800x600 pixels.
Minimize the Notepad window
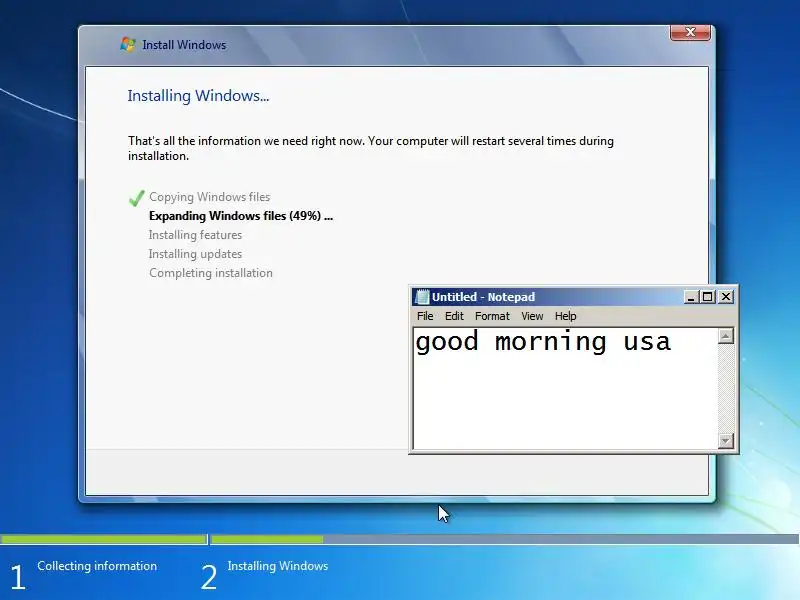(691, 296)
